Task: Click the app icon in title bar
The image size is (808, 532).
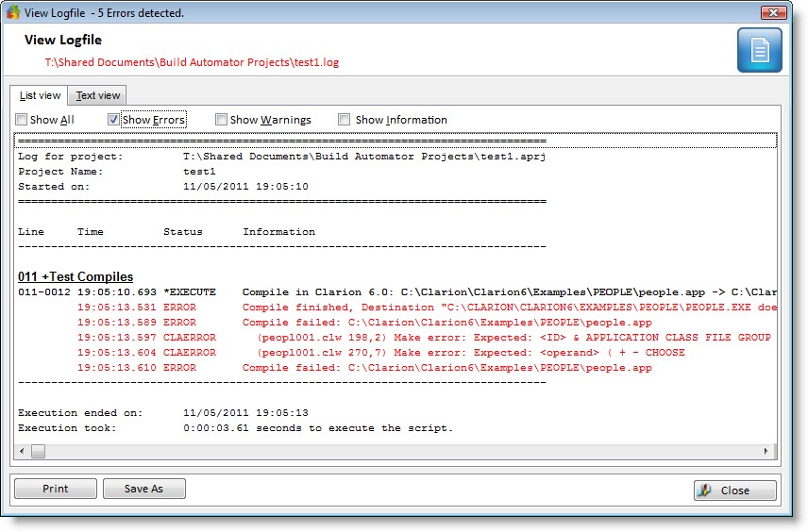Action: [13, 12]
